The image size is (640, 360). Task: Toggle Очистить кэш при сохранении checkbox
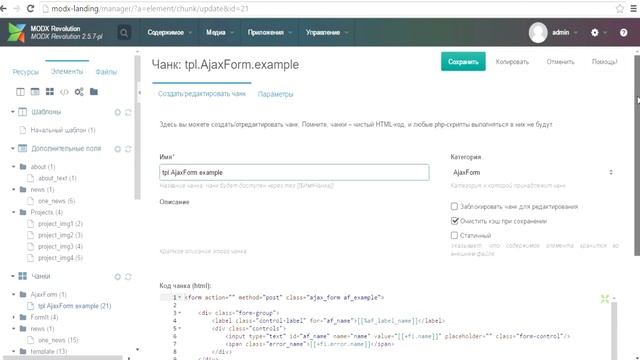click(x=454, y=221)
